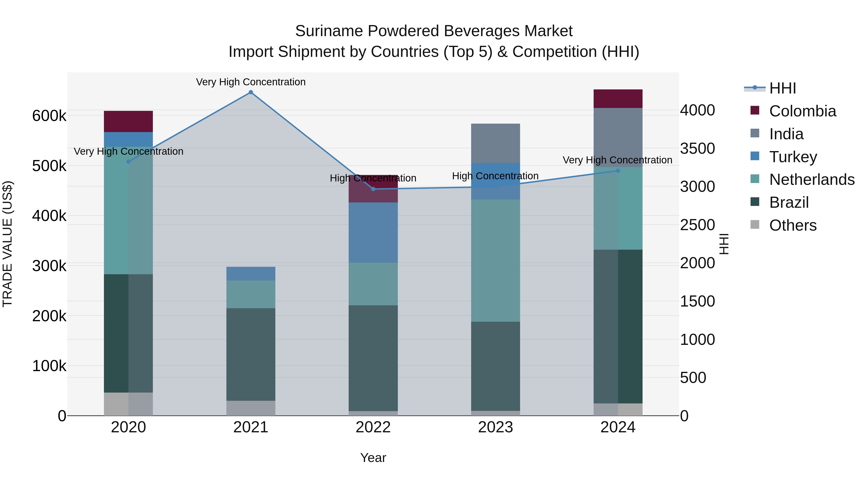The image size is (868, 488).
Task: Click Netherlands segment of 2021 bar
Action: point(251,294)
